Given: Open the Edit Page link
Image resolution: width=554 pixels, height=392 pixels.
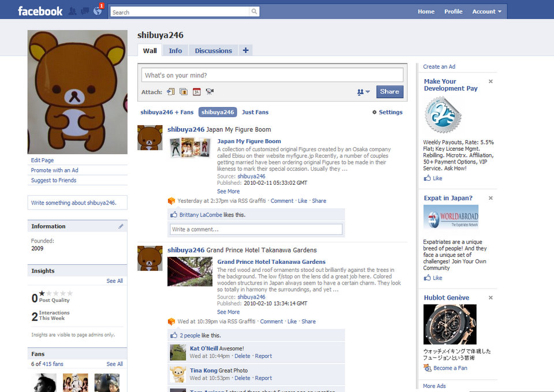Looking at the screenshot, I should (42, 160).
